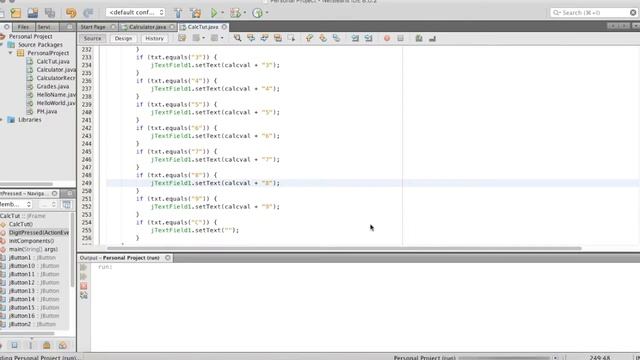Click Find Previous Occurrence icon
640x360 pixels.
pos(251,38)
